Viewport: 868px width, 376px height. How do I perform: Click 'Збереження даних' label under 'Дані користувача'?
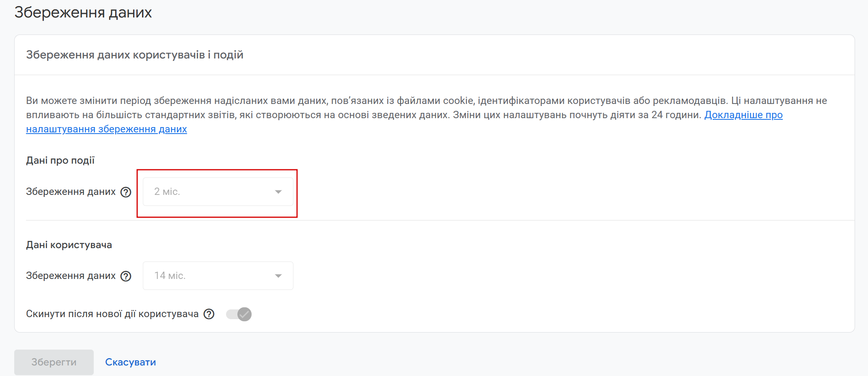71,276
